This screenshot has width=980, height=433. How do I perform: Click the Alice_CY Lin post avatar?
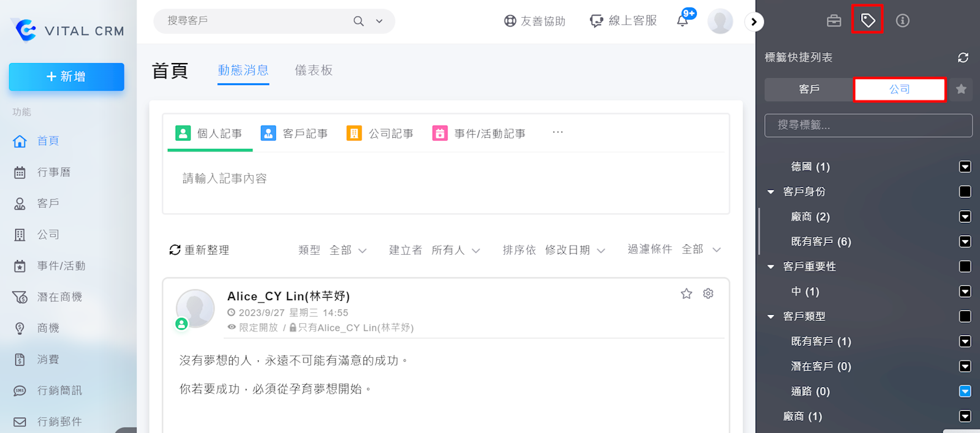pyautogui.click(x=196, y=309)
